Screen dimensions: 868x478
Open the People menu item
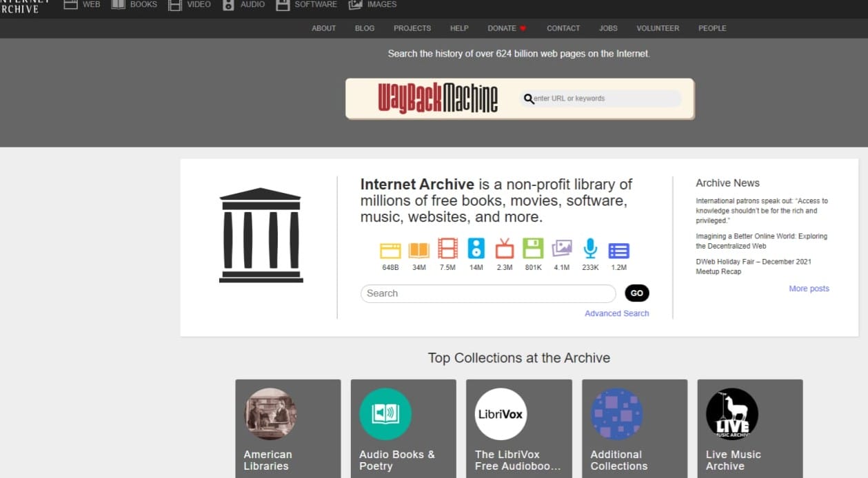coord(712,28)
